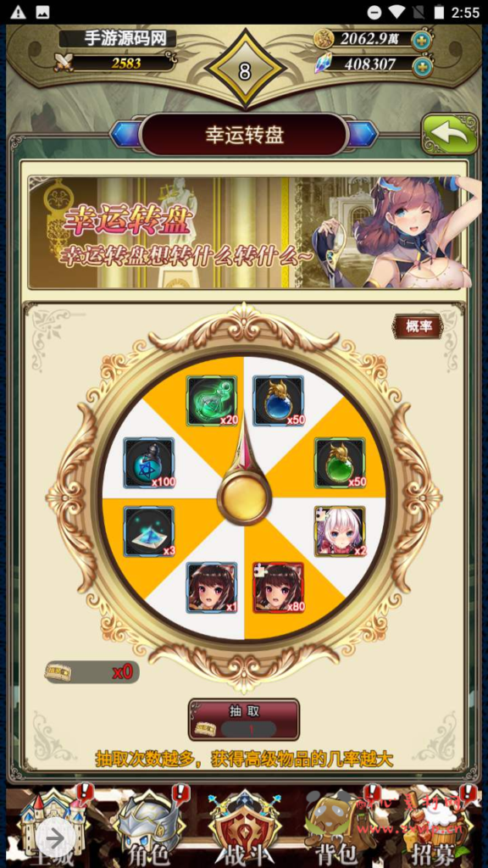Select the star potion x100 prize
This screenshot has width=488, height=868.
tap(149, 463)
